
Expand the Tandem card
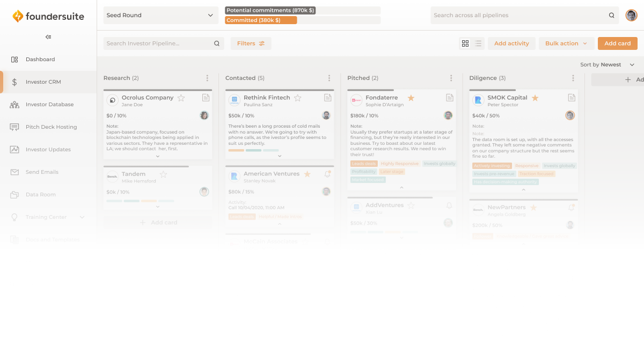(158, 207)
